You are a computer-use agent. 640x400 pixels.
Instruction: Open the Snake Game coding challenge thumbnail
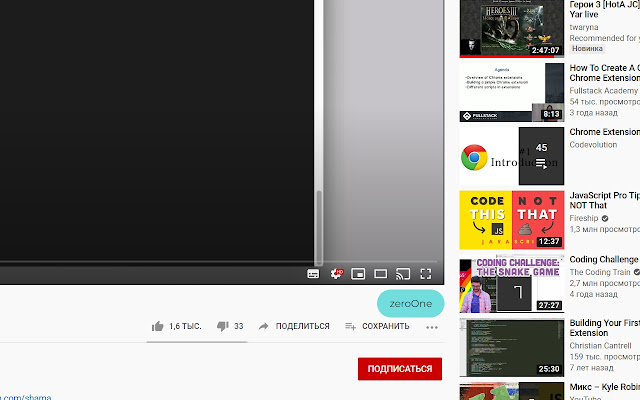tap(512, 284)
